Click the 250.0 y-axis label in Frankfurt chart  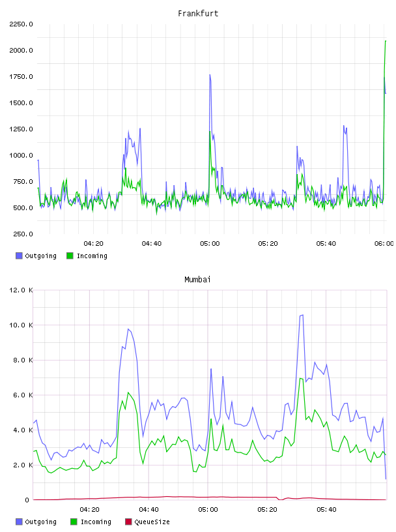(23, 234)
